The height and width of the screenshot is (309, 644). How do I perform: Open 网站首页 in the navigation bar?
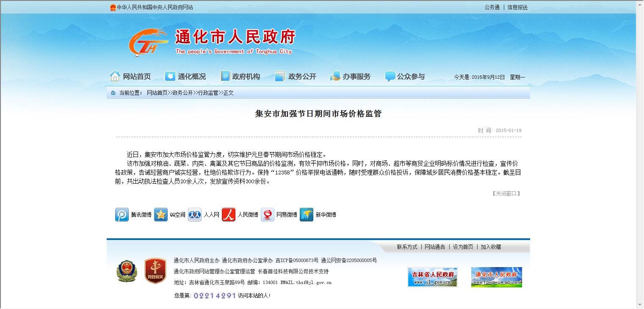click(130, 77)
